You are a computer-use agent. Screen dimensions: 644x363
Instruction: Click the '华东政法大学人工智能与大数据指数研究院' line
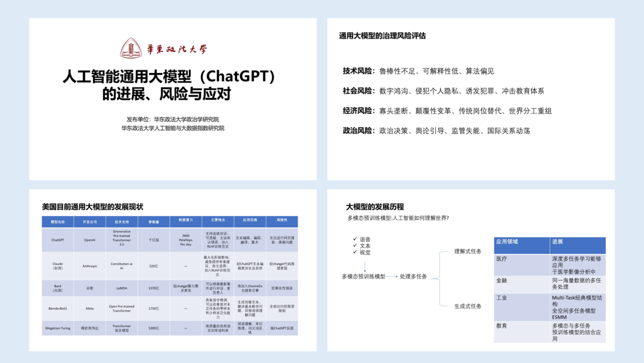172,128
